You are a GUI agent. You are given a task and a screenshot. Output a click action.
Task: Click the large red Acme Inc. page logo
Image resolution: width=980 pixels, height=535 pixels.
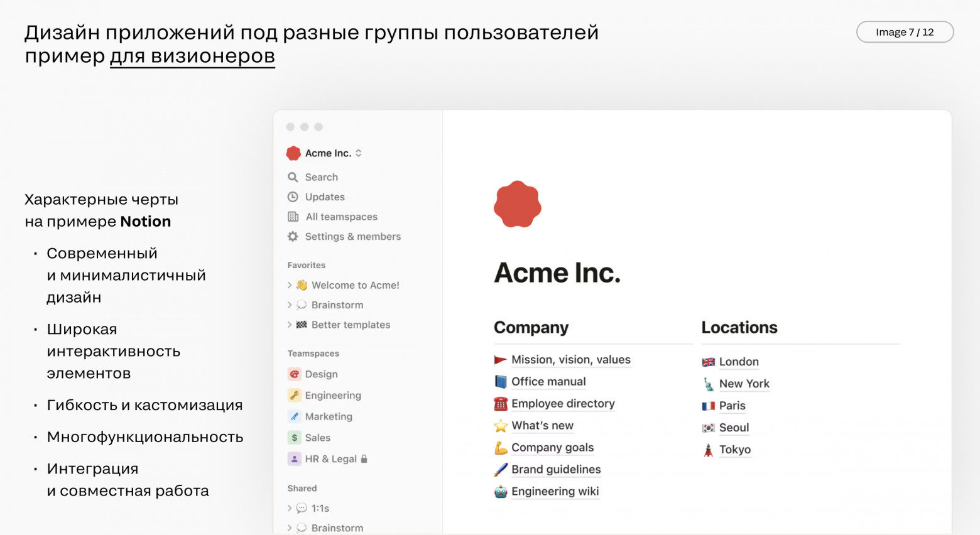tap(518, 205)
